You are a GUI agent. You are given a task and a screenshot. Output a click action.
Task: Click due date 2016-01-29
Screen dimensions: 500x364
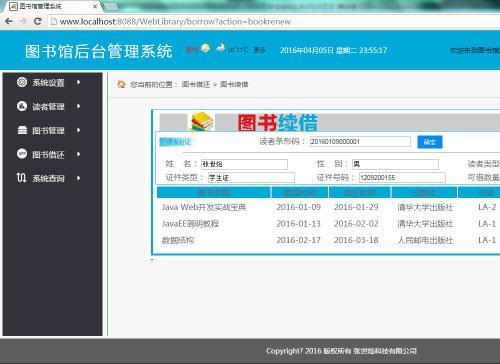click(x=356, y=207)
